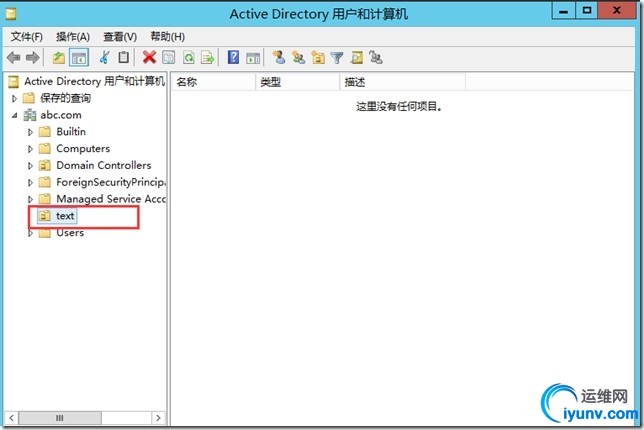This screenshot has height=430, width=644.
Task: Sort by the 类型 column header
Action: (x=298, y=82)
